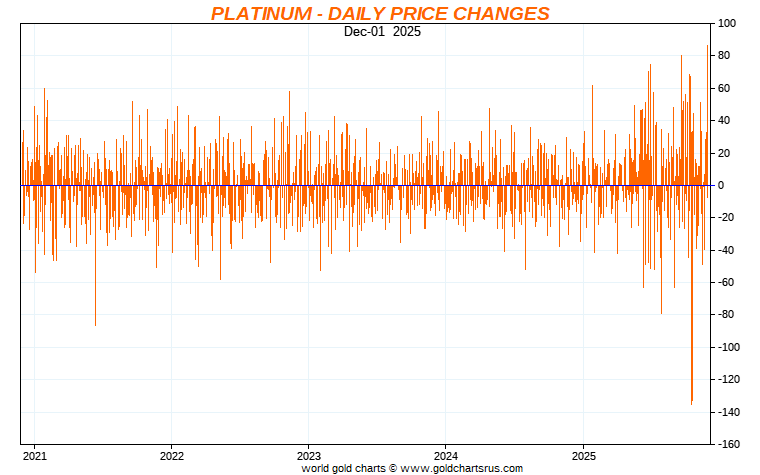Click the 2023 x-axis label

pos(309,456)
